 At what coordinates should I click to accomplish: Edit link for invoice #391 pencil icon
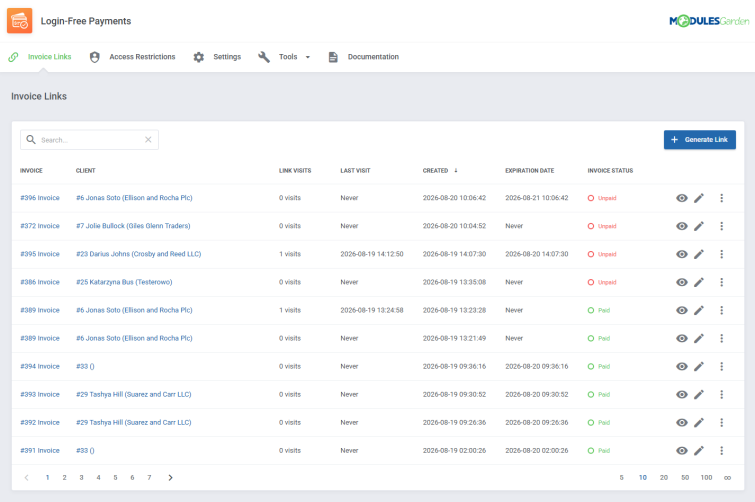[699, 451]
